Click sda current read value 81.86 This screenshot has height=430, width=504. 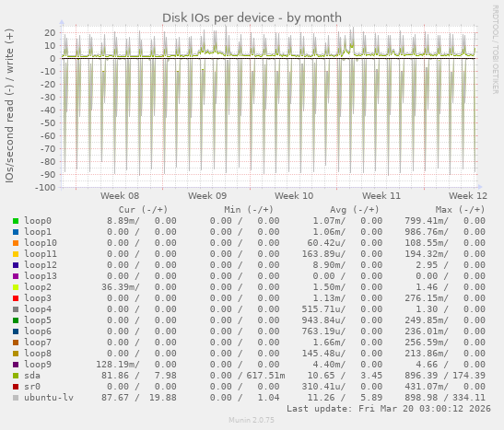click(x=115, y=376)
